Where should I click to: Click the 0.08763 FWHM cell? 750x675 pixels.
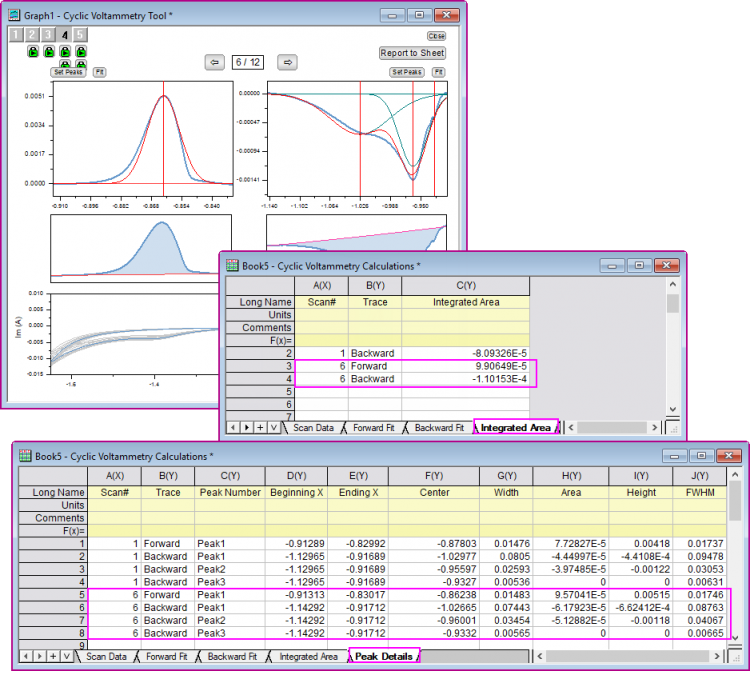700,608
